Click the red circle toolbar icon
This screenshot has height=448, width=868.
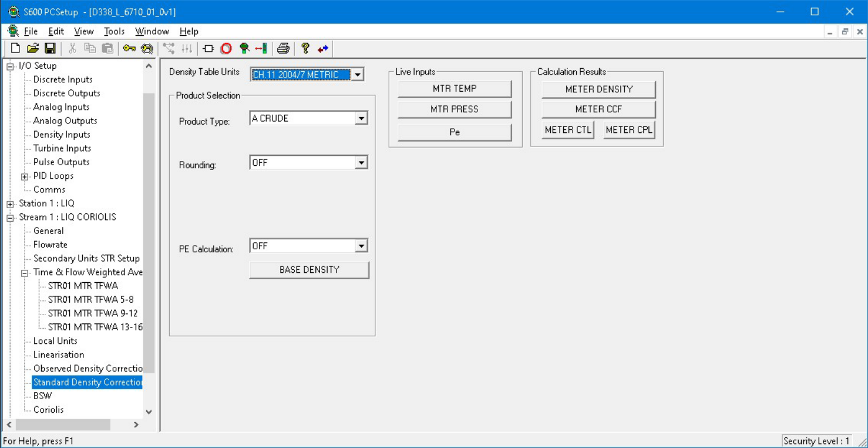[x=226, y=48]
